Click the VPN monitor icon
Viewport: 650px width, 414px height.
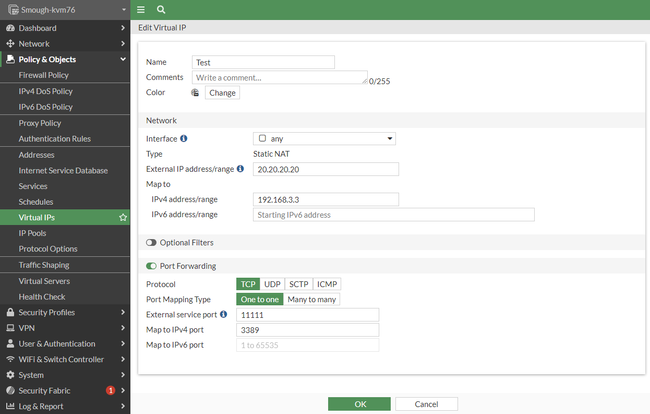coord(10,328)
